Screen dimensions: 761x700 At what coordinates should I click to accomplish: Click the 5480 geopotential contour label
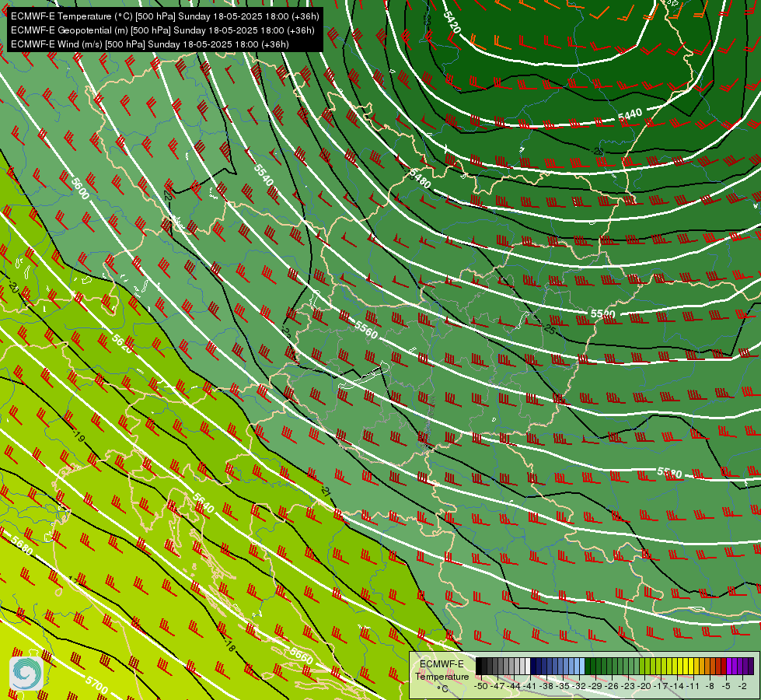tap(420, 180)
